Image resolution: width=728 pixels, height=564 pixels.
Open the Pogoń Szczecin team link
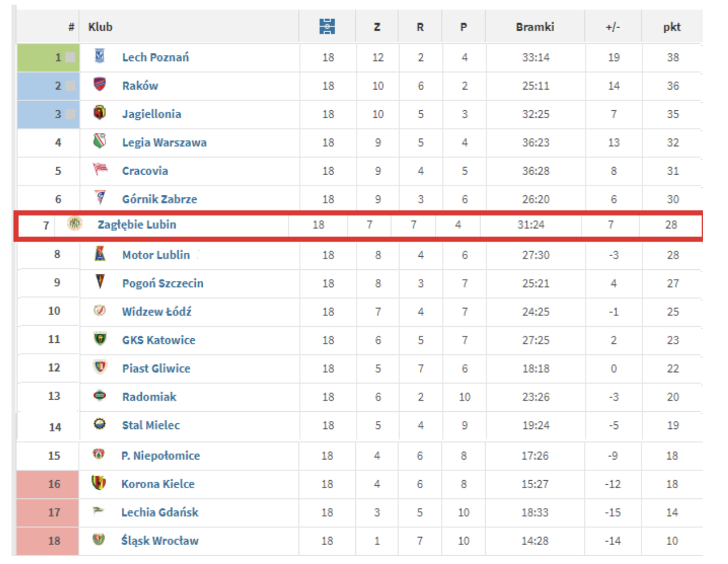[x=162, y=283]
